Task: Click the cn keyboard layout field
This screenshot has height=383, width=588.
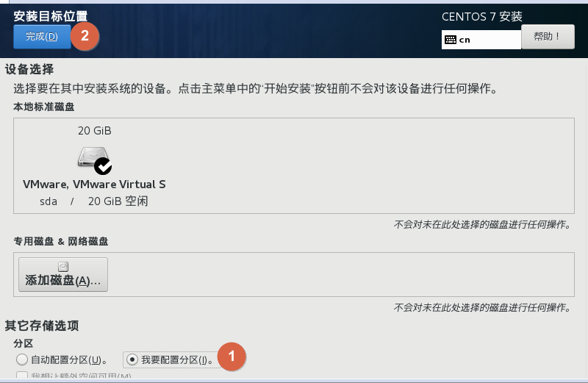Action: point(481,40)
